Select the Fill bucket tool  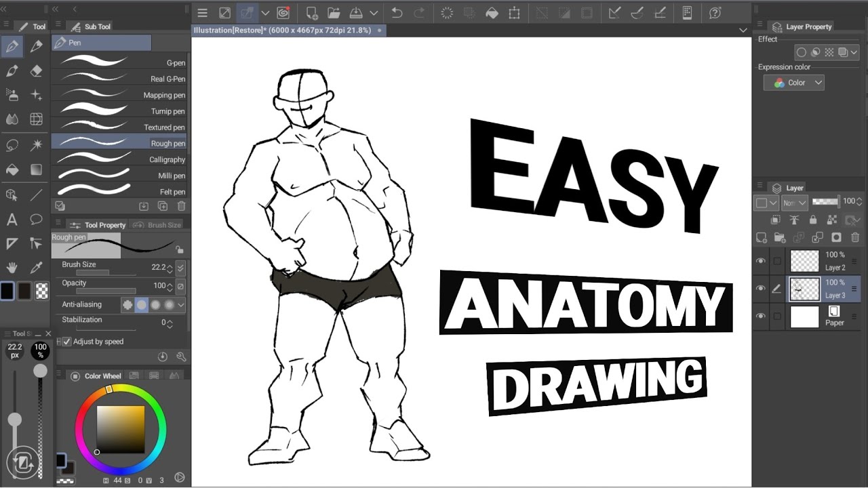pos(12,169)
